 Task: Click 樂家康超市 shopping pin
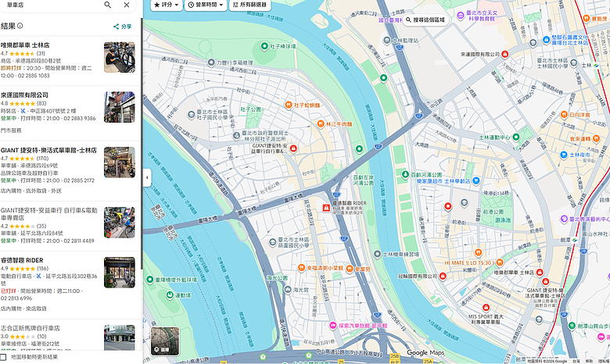(475, 181)
